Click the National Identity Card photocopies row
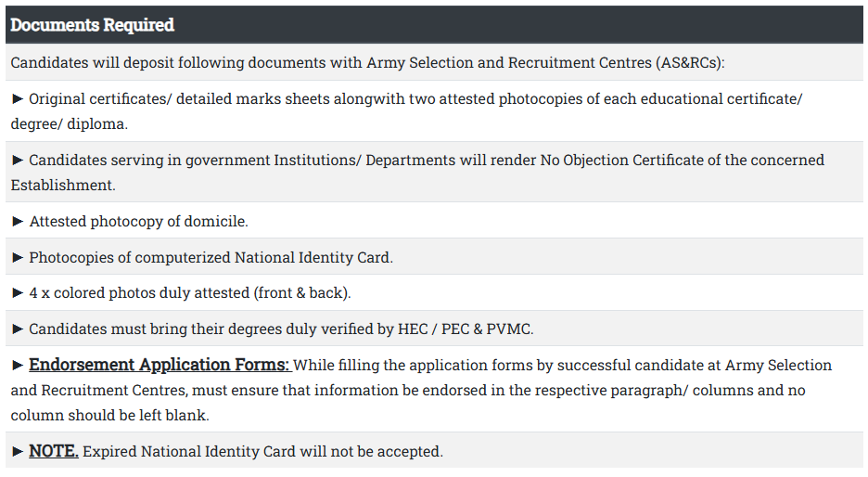This screenshot has width=868, height=477. click(x=211, y=257)
